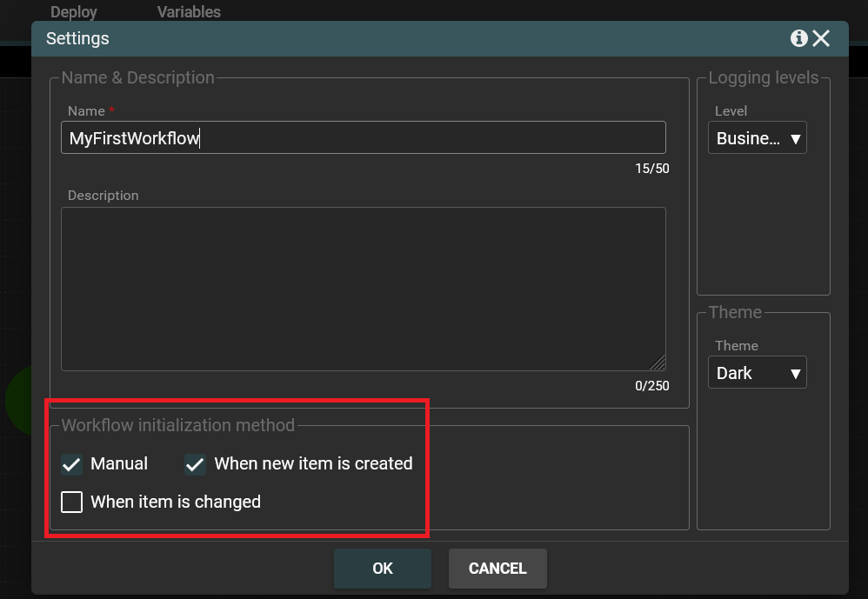Click the 0/250 description character counter
The height and width of the screenshot is (599, 868).
pos(651,385)
